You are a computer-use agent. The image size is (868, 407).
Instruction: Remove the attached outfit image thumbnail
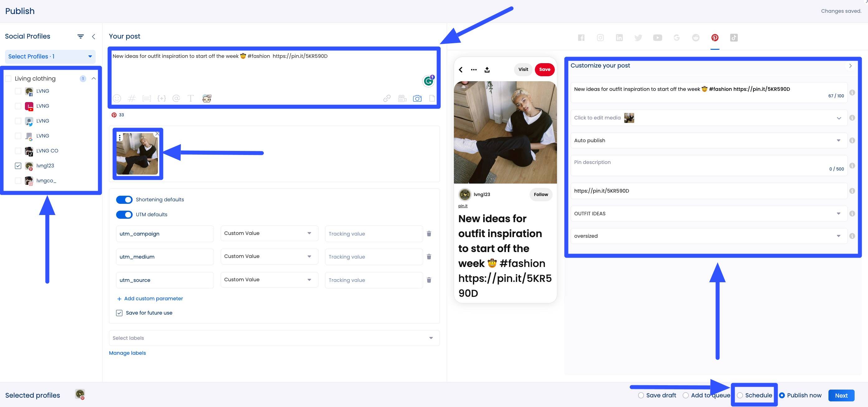[157, 133]
